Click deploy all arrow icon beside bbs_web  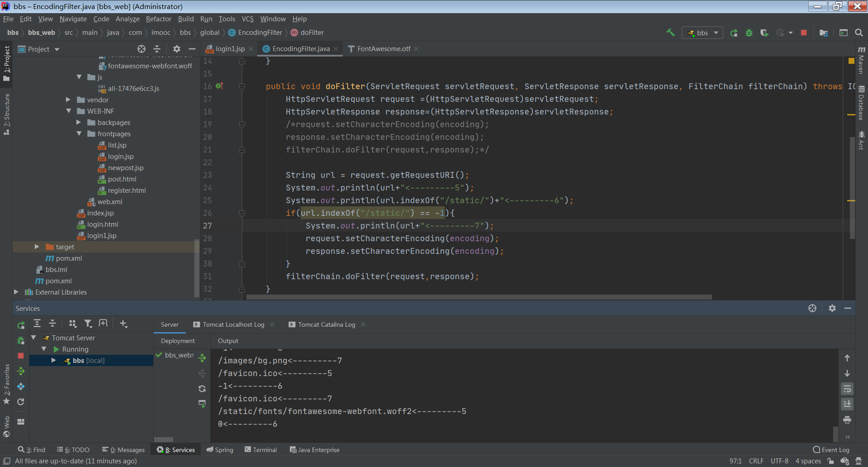[202, 358]
